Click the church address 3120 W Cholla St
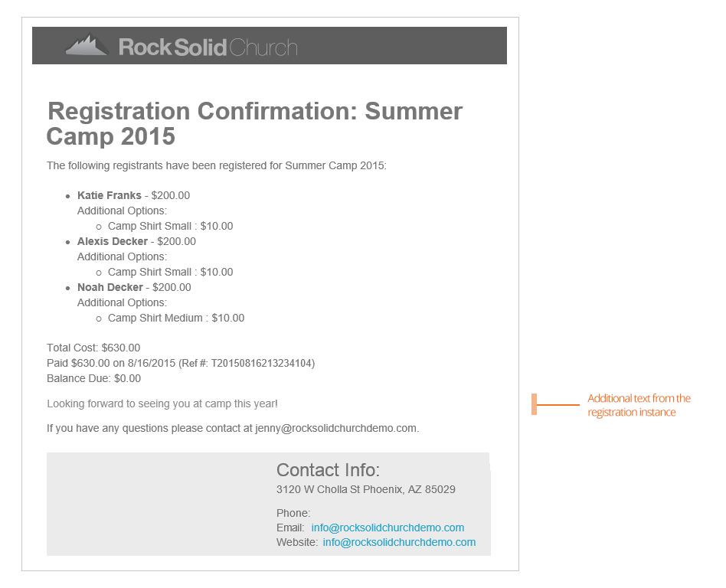Viewport: 726px width, 588px height. coord(366,489)
